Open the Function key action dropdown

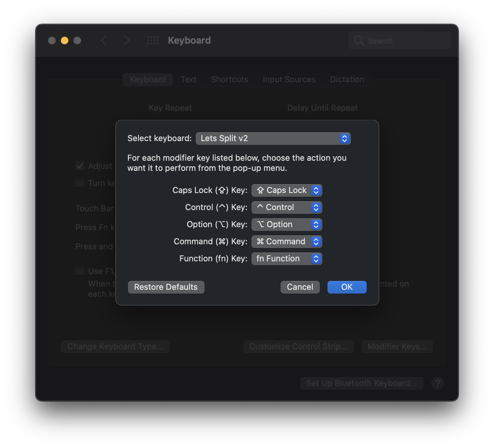[x=287, y=259]
